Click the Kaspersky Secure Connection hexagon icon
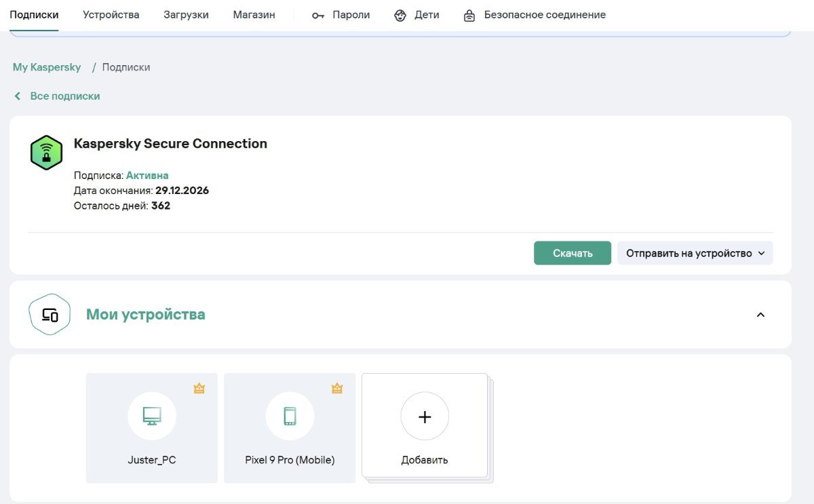814x504 pixels. (x=47, y=153)
